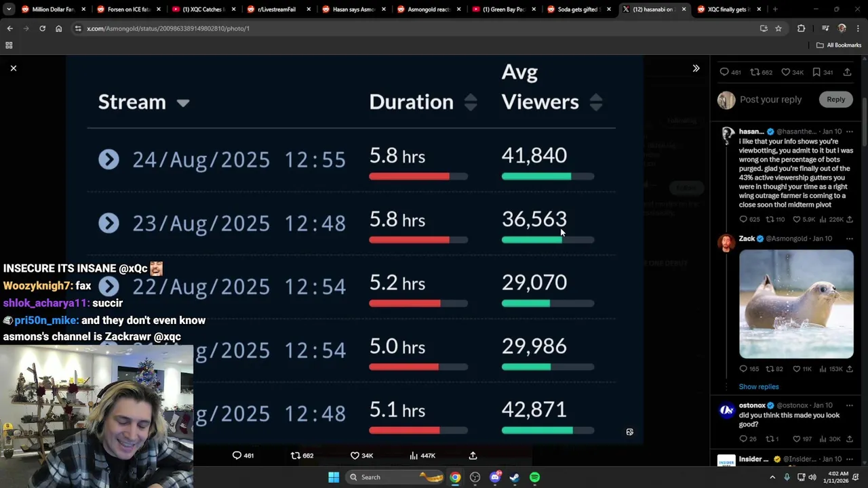The width and height of the screenshot is (868, 488).
Task: Open Steam from the taskbar
Action: tap(515, 477)
